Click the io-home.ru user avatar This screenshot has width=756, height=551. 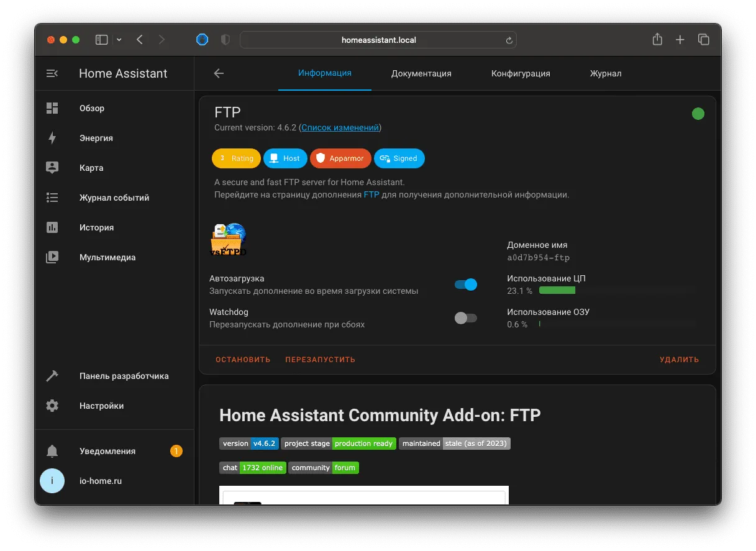52,481
